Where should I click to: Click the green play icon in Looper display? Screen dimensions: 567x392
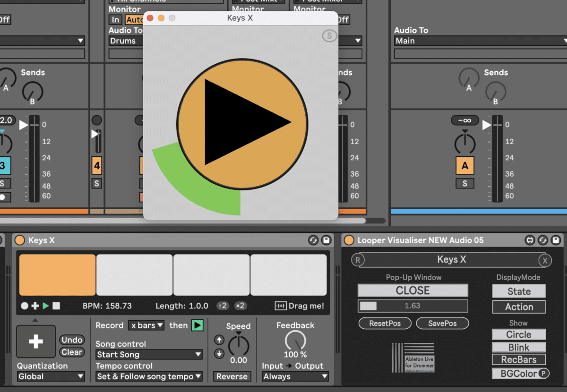click(46, 306)
